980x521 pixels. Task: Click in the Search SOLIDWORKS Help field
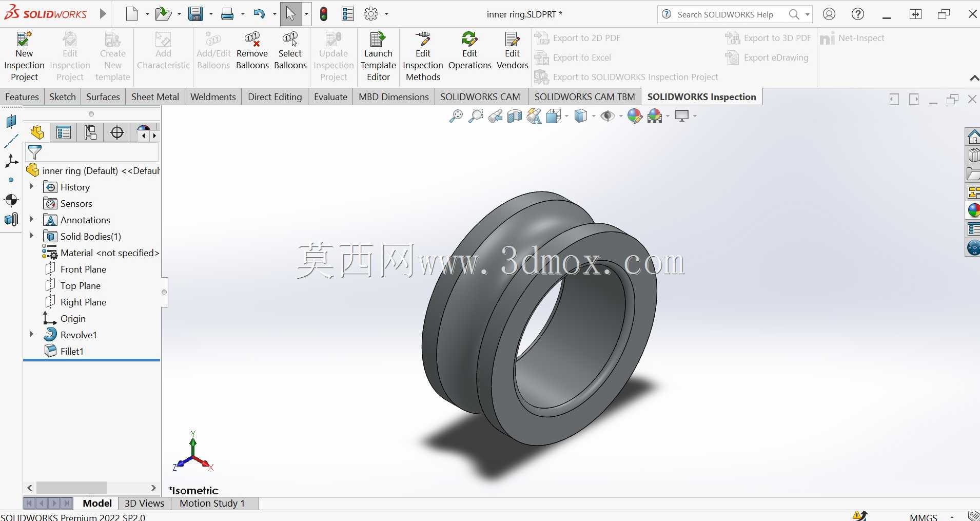(725, 14)
